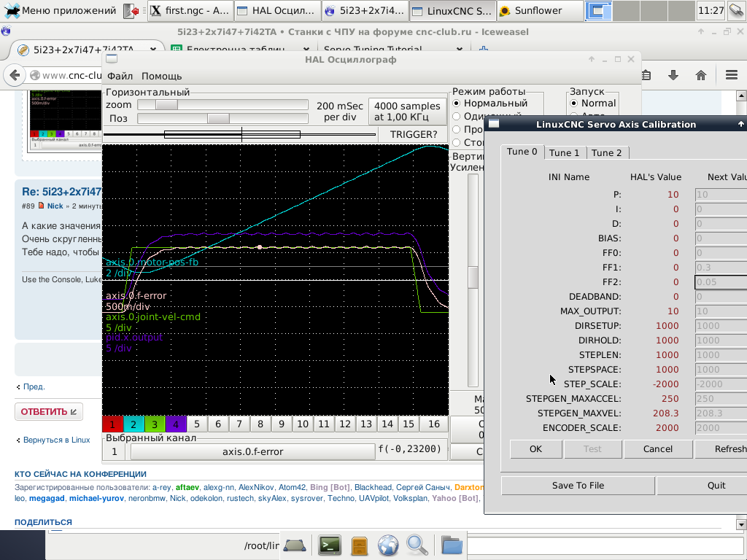Launch the web browser globe icon
The width and height of the screenshot is (747, 560).
point(388,545)
